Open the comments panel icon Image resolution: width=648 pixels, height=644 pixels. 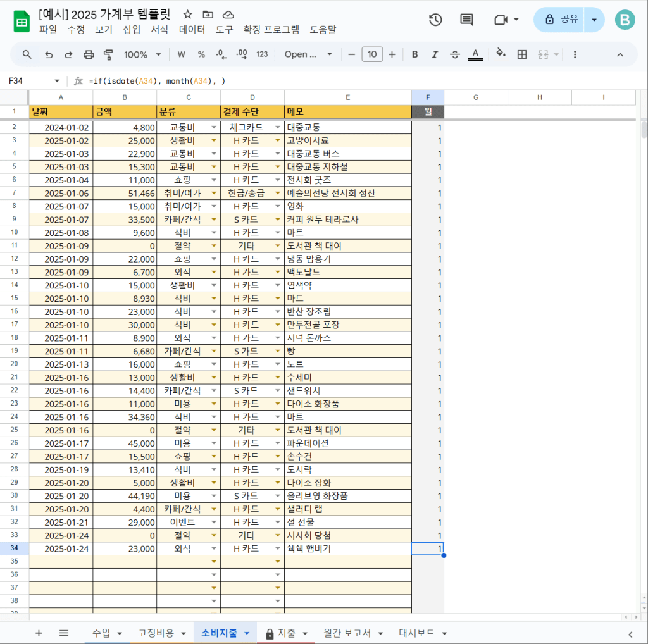pyautogui.click(x=466, y=20)
